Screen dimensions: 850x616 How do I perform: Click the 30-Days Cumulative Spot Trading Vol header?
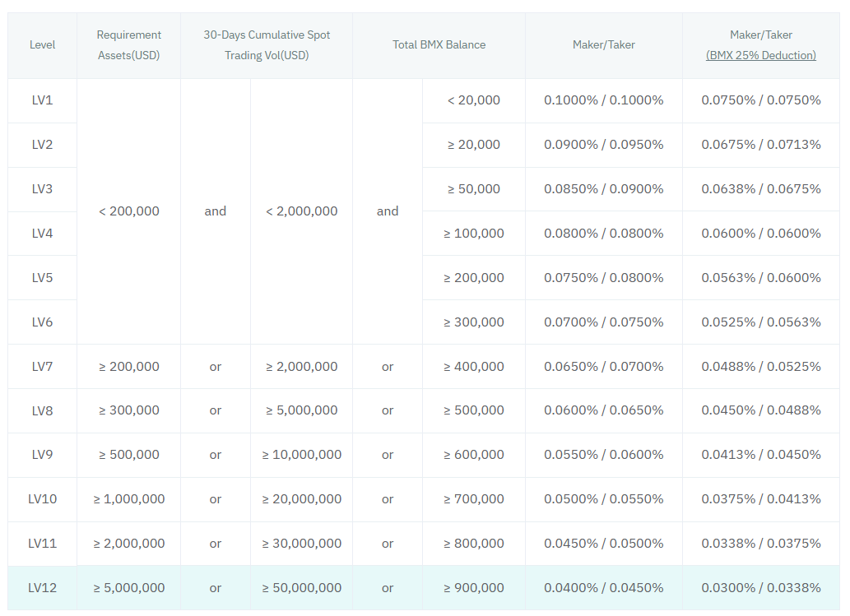tap(266, 45)
